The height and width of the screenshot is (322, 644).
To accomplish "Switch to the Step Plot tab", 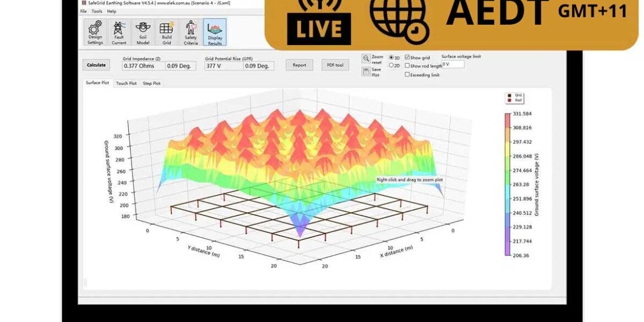I will pos(152,83).
